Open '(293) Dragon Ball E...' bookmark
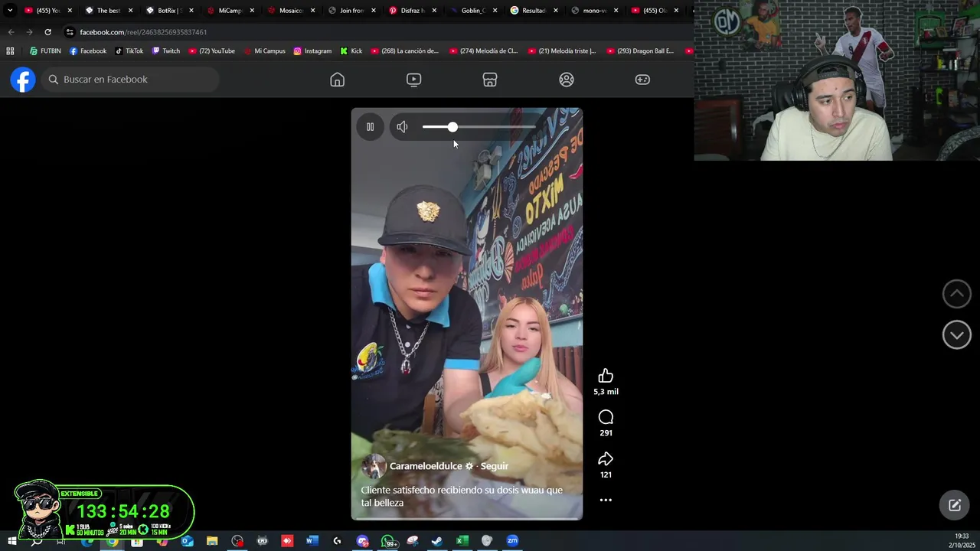Screen dimensions: 980x551 (x=640, y=51)
